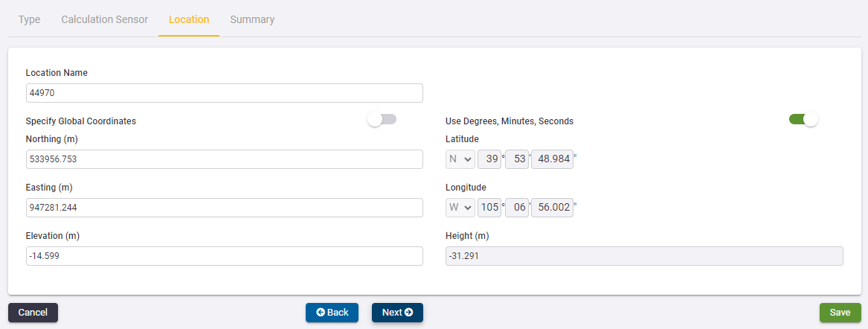The height and width of the screenshot is (329, 868).
Task: Open the latitude N hemisphere dropdown
Action: pos(460,159)
